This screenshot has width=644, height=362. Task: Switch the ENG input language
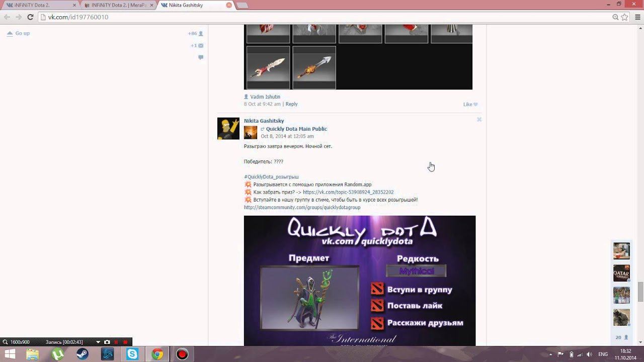point(603,354)
